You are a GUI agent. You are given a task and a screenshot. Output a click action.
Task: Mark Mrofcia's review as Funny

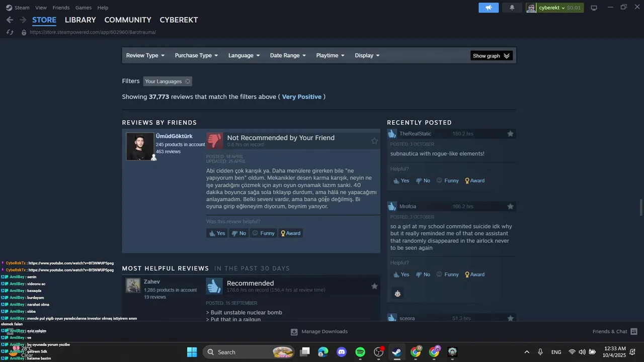tap(448, 275)
